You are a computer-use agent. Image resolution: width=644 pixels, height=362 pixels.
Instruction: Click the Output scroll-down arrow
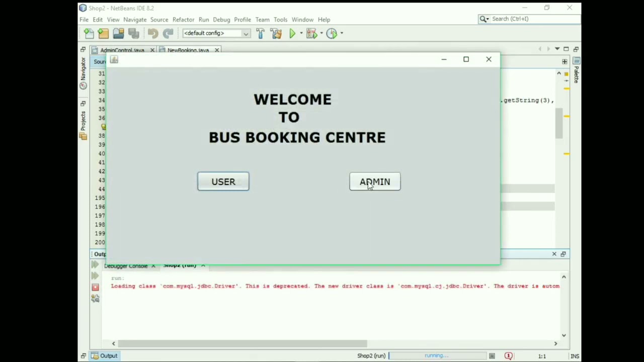pyautogui.click(x=563, y=335)
